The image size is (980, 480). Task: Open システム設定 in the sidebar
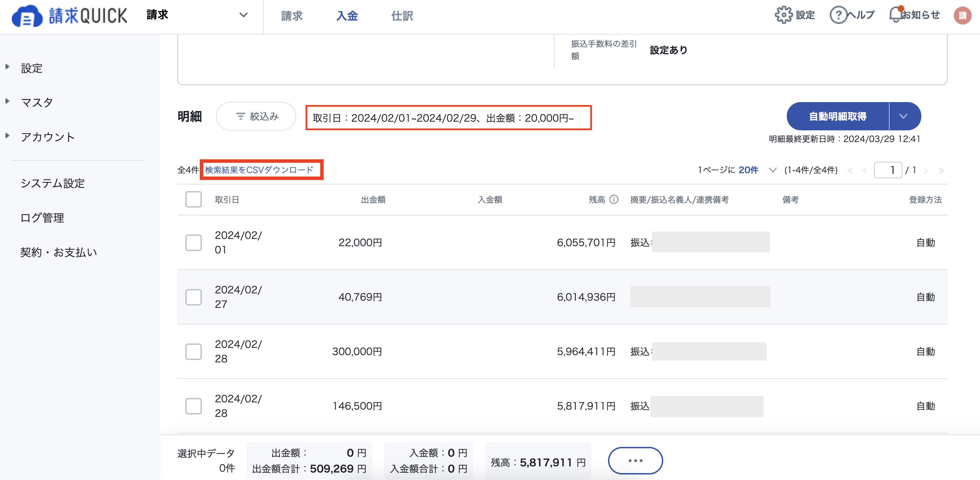(x=53, y=183)
